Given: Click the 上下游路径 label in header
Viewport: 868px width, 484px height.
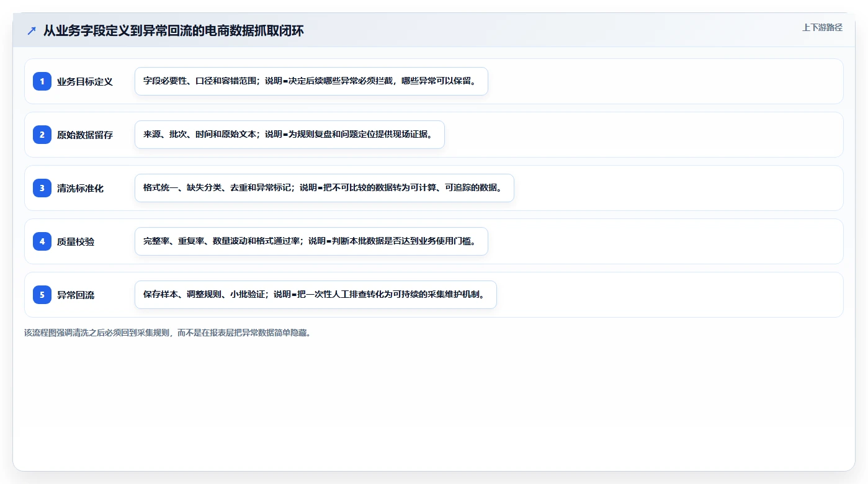Looking at the screenshot, I should [822, 27].
